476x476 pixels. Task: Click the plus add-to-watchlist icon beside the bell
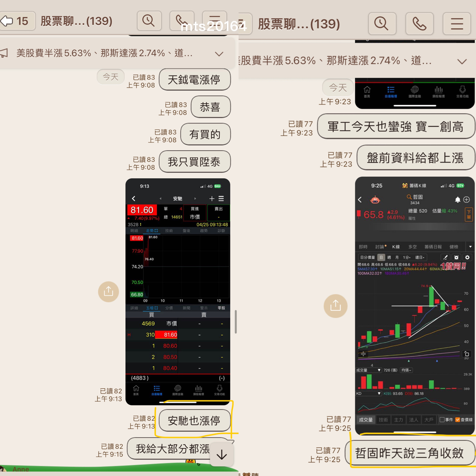[467, 200]
